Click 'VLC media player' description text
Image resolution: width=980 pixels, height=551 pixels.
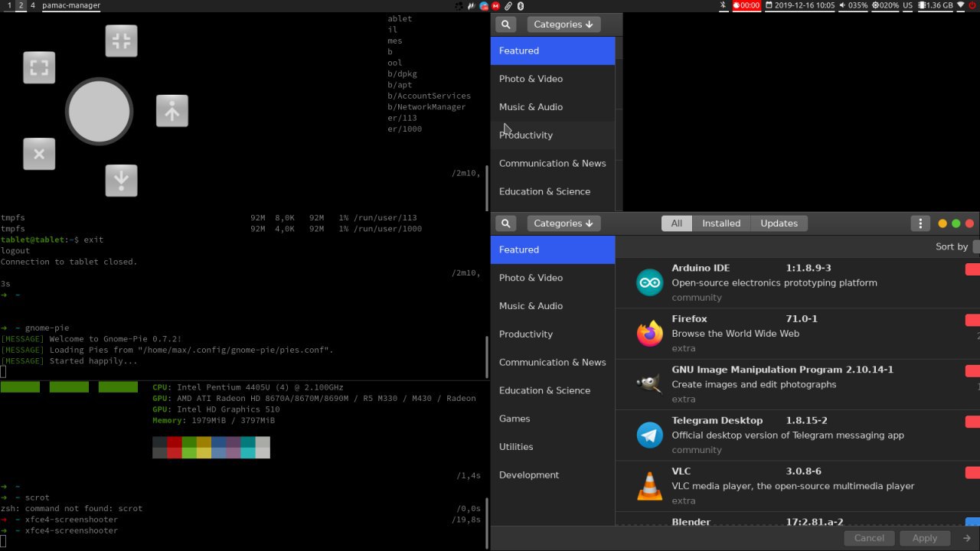(793, 486)
